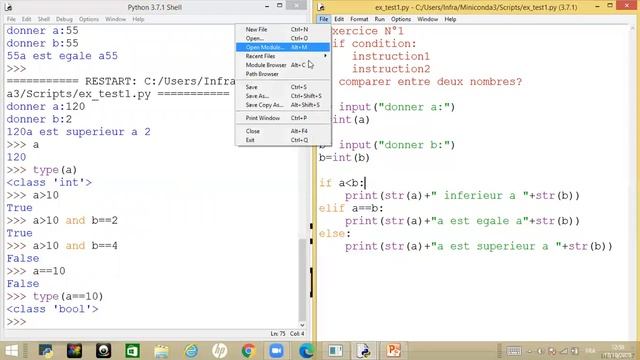This screenshot has height=360, width=640.
Task: Open the Shell menu in Python Shell
Action: 44,19
